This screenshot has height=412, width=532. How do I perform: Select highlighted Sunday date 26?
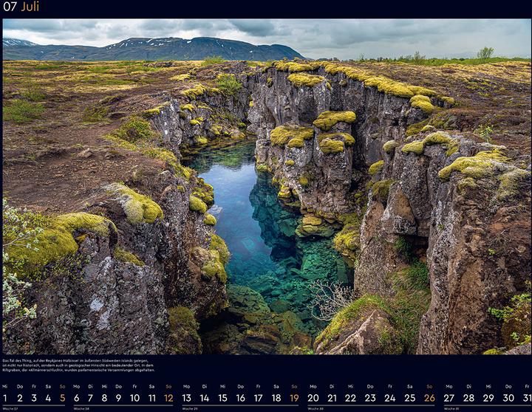(x=429, y=397)
